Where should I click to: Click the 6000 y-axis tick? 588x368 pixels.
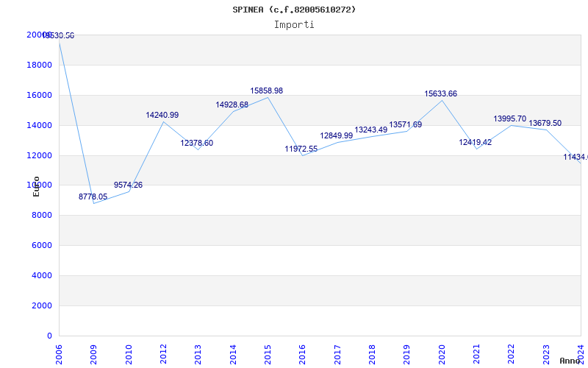(x=41, y=245)
